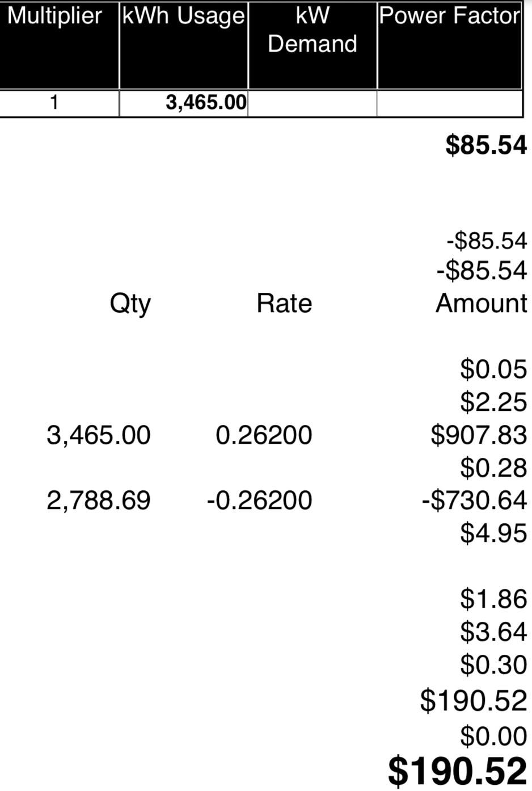
Task: Select the Power Factor column header
Action: (449, 16)
